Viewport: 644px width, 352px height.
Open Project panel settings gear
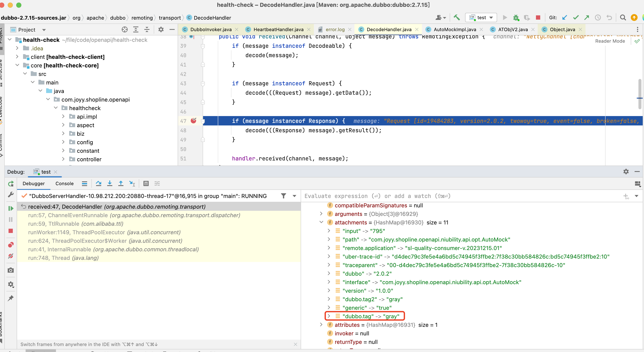point(161,29)
